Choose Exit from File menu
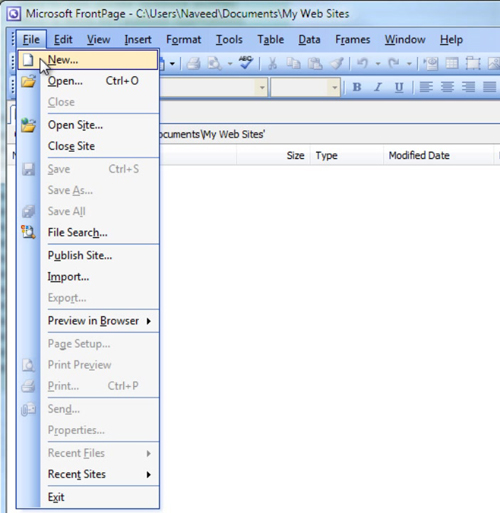The width and height of the screenshot is (500, 513). (88, 497)
